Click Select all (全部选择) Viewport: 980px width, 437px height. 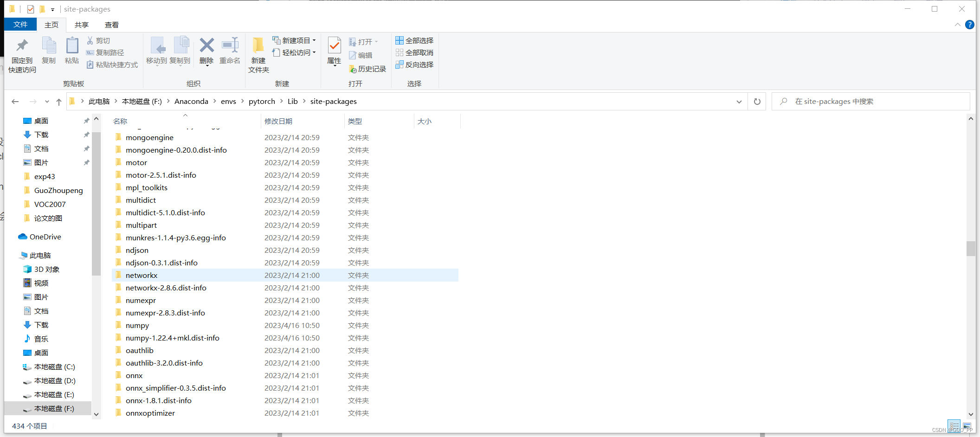[414, 40]
